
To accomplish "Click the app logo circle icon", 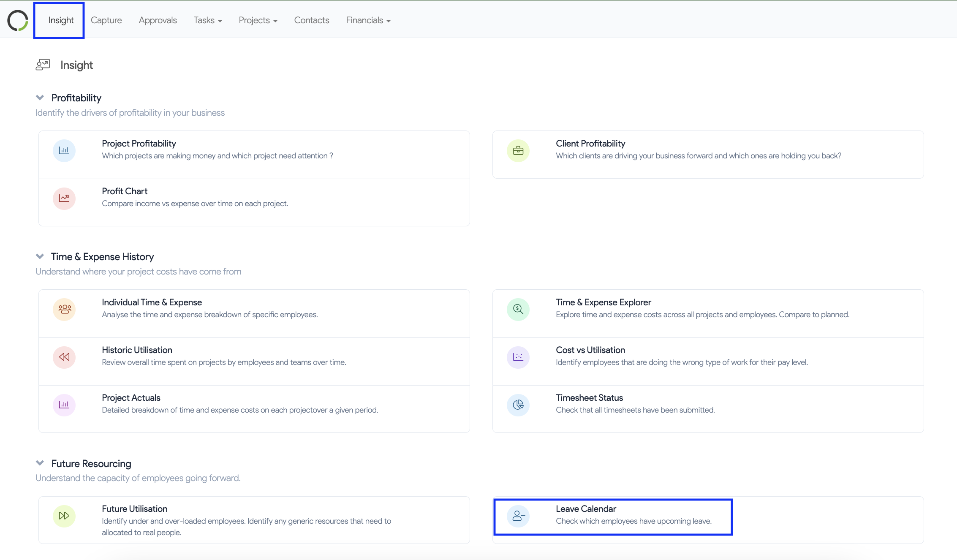I will point(18,20).
